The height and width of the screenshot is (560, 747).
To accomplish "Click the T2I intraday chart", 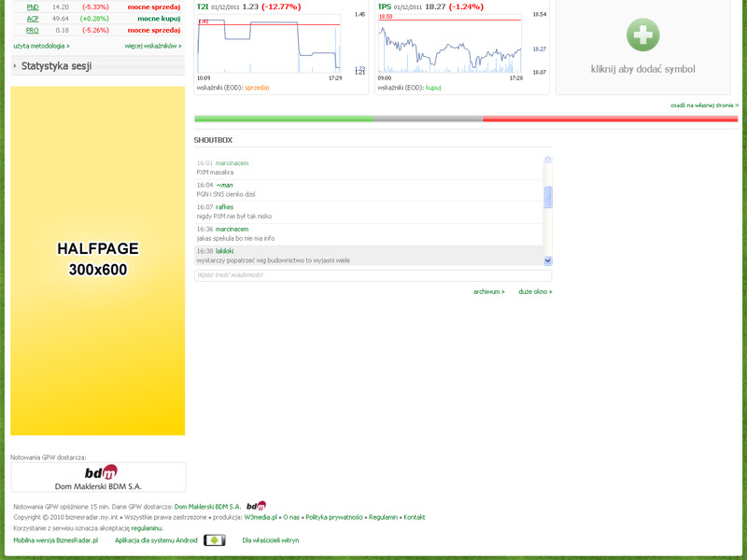I will coord(269,47).
